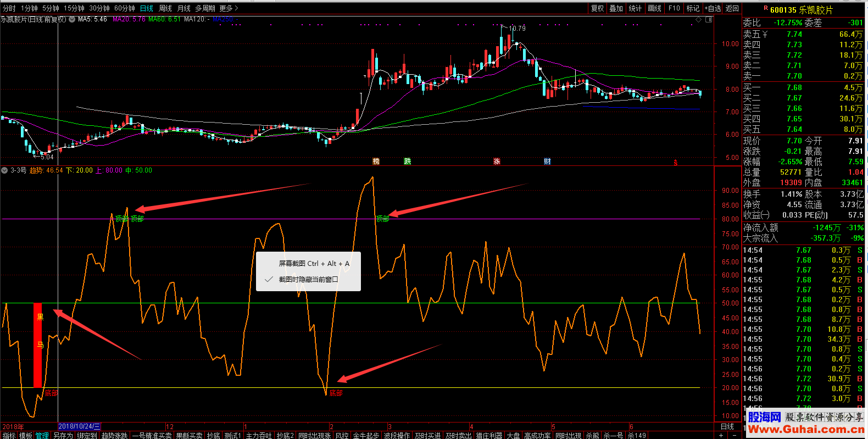Select the 金牛起步 indicator

tap(366, 435)
